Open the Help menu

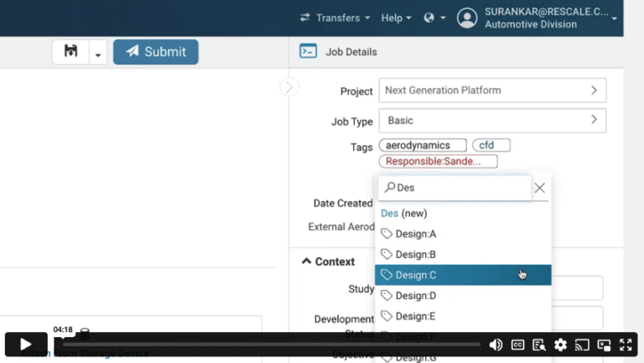pos(396,18)
